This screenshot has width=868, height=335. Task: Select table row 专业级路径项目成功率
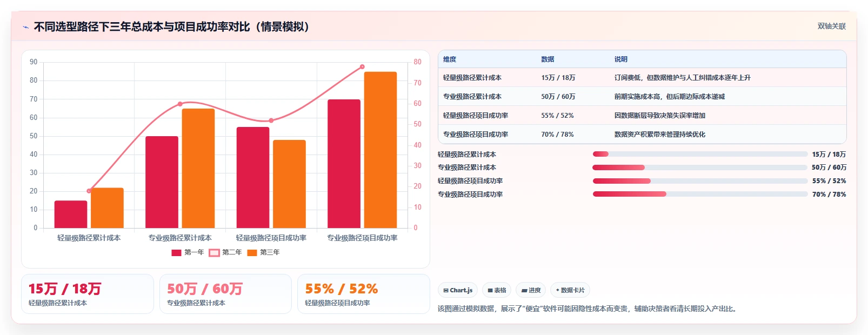[642, 135]
